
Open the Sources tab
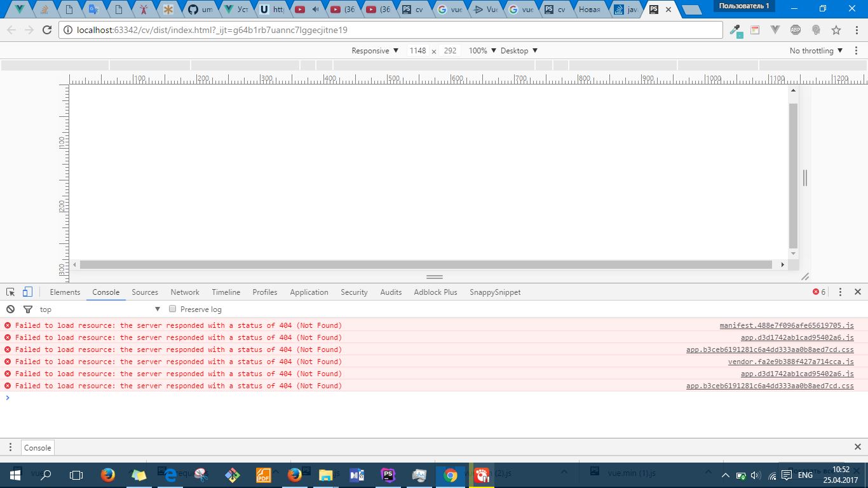[x=145, y=292]
